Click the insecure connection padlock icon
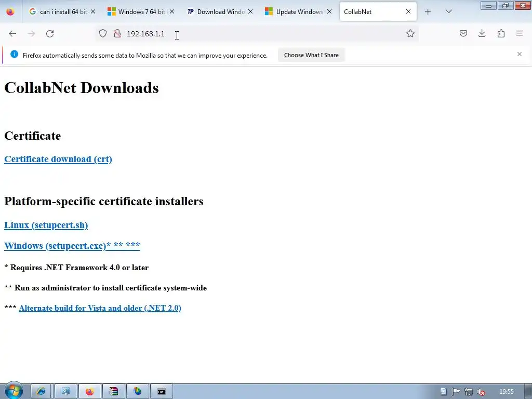The height and width of the screenshot is (399, 532). tap(117, 34)
